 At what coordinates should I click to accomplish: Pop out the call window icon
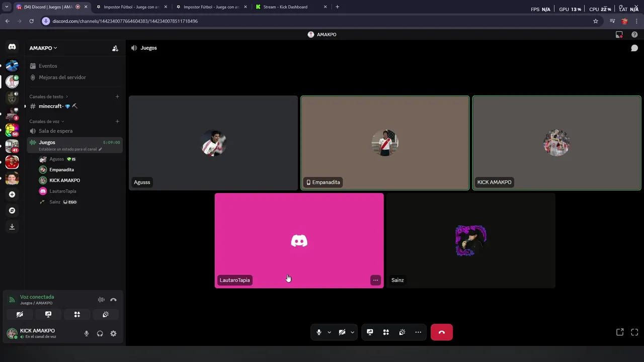click(x=620, y=332)
